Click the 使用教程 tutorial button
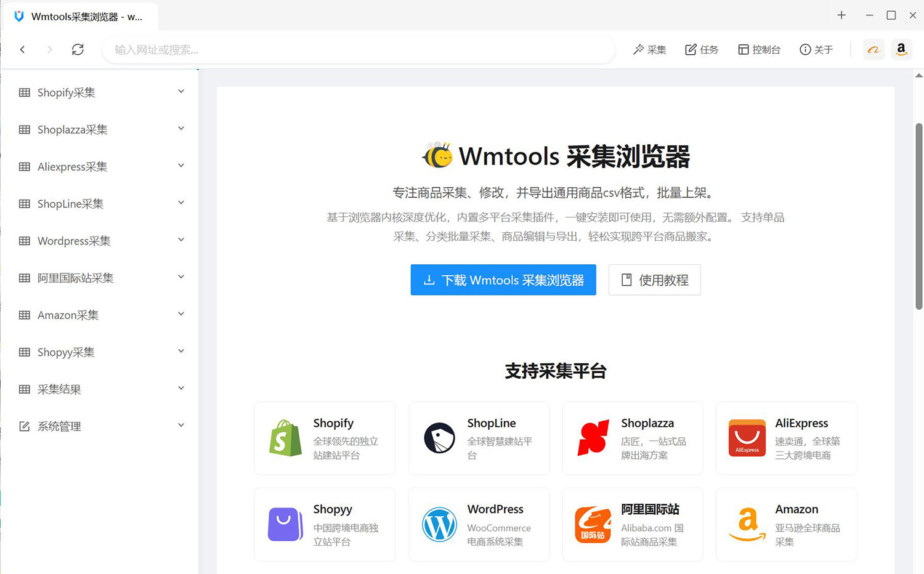The height and width of the screenshot is (574, 924). [x=654, y=280]
